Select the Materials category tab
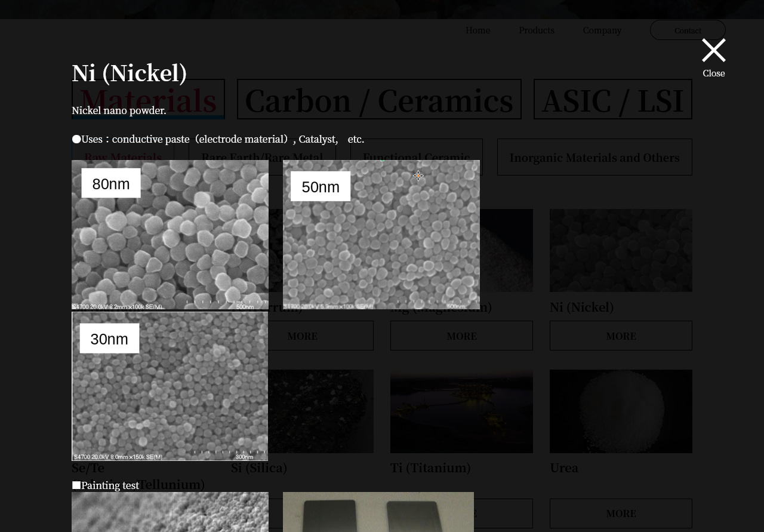 pos(148,99)
